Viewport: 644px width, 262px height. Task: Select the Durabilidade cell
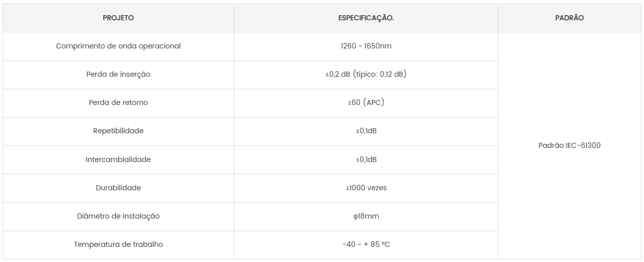[118, 188]
